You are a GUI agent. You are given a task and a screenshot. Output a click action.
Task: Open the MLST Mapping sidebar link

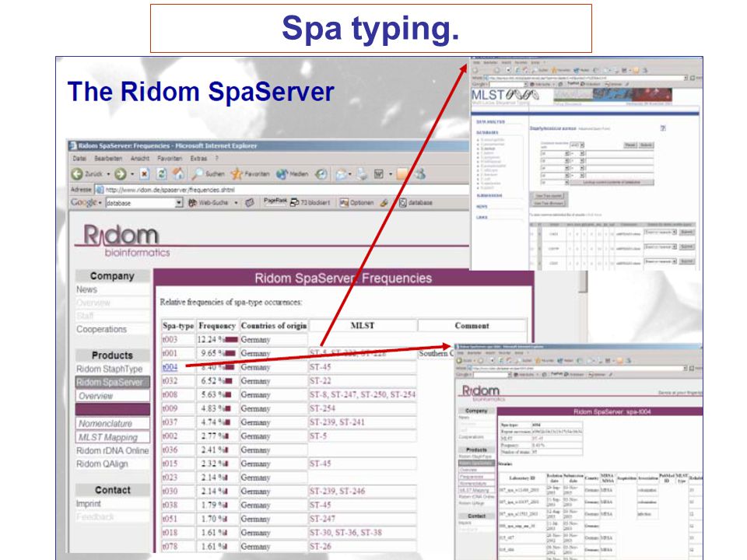[x=112, y=437]
